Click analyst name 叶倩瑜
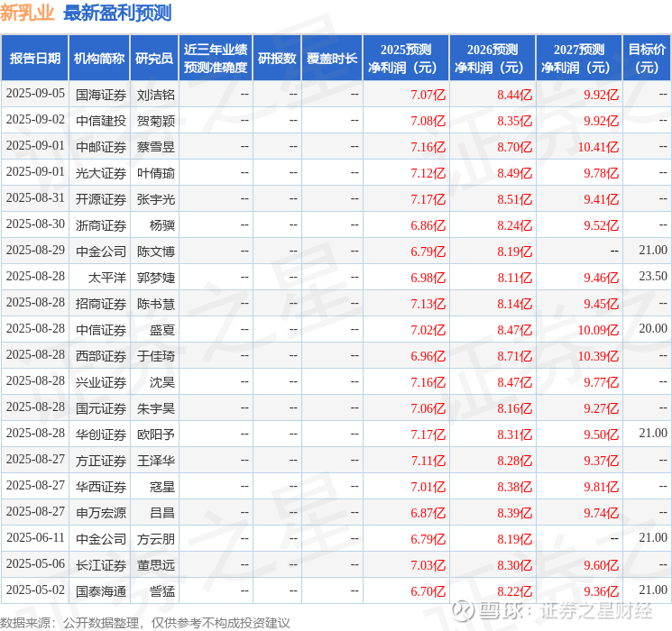Image resolution: width=672 pixels, height=631 pixels. pyautogui.click(x=156, y=173)
